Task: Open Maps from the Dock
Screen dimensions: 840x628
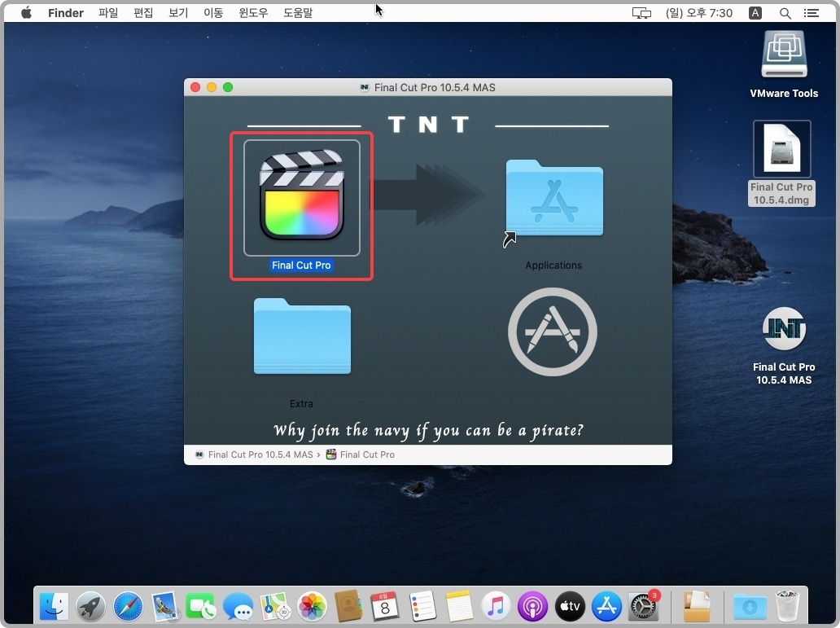Action: tap(275, 607)
